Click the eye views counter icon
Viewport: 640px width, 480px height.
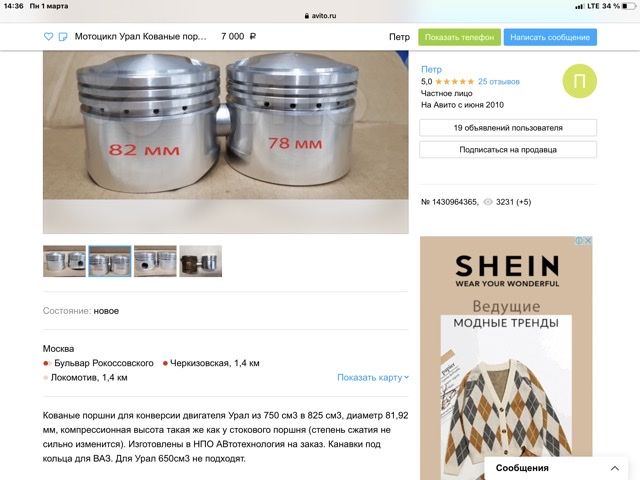pos(488,202)
